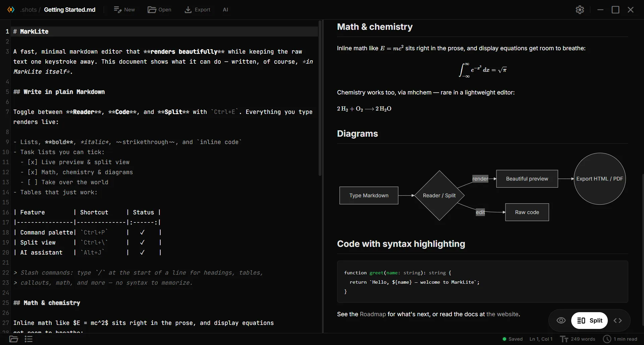Open settings with the gear icon
The width and height of the screenshot is (644, 345).
pyautogui.click(x=580, y=10)
